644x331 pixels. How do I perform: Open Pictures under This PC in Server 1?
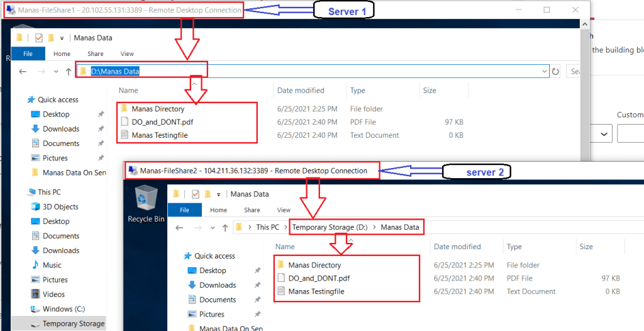pos(55,279)
